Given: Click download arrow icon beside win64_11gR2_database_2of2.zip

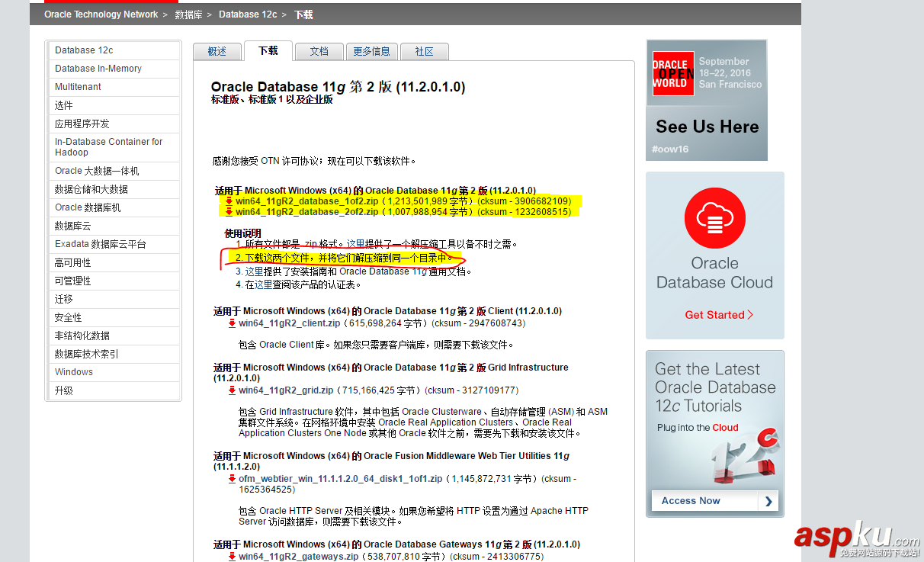Looking at the screenshot, I should coord(229,212).
